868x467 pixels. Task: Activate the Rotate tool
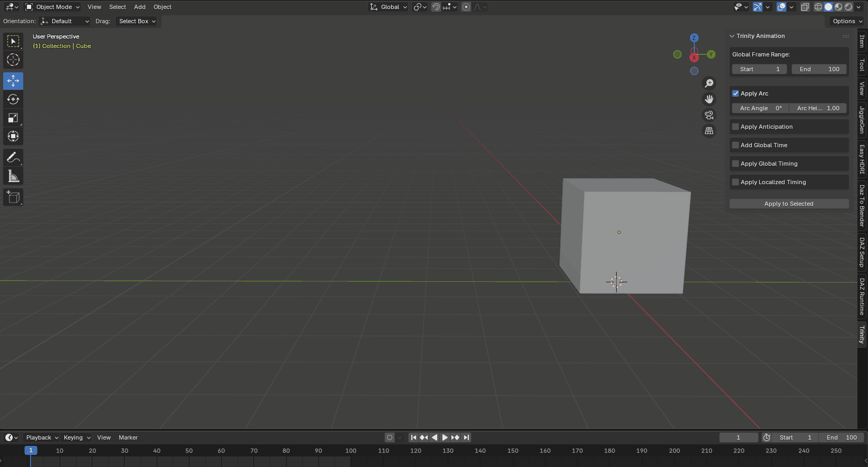[13, 99]
